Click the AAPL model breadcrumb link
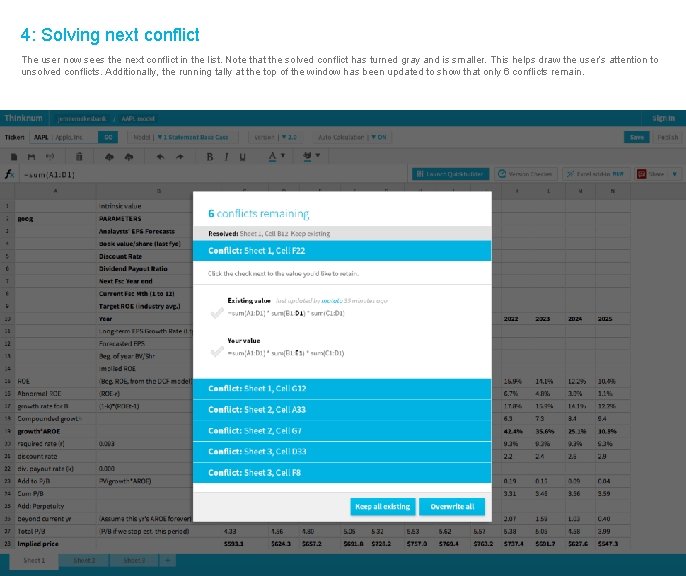 tap(138, 119)
